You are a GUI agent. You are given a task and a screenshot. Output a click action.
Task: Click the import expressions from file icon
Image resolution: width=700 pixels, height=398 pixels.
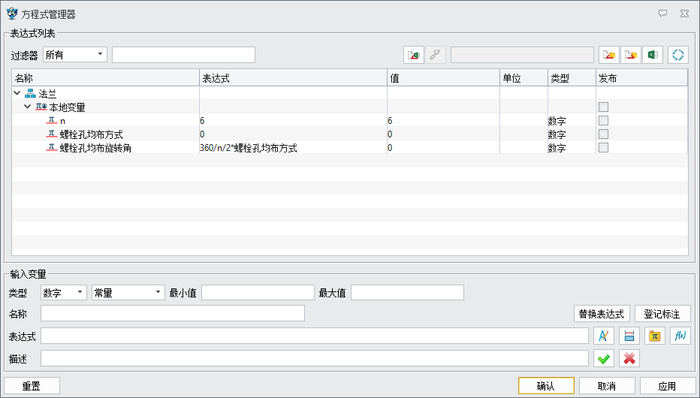click(609, 55)
